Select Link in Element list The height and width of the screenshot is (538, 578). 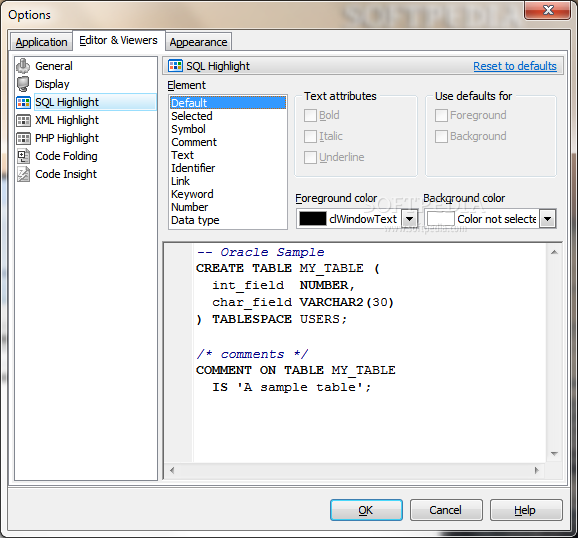(x=228, y=181)
